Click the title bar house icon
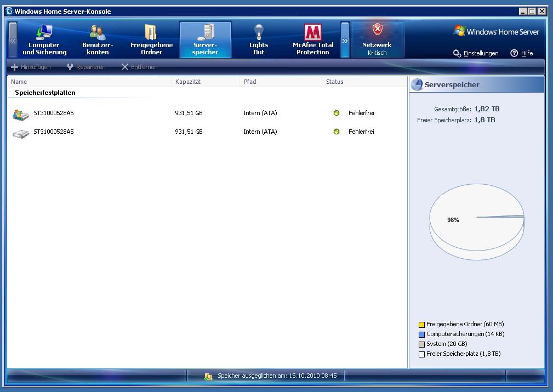The image size is (553, 392). [x=9, y=12]
